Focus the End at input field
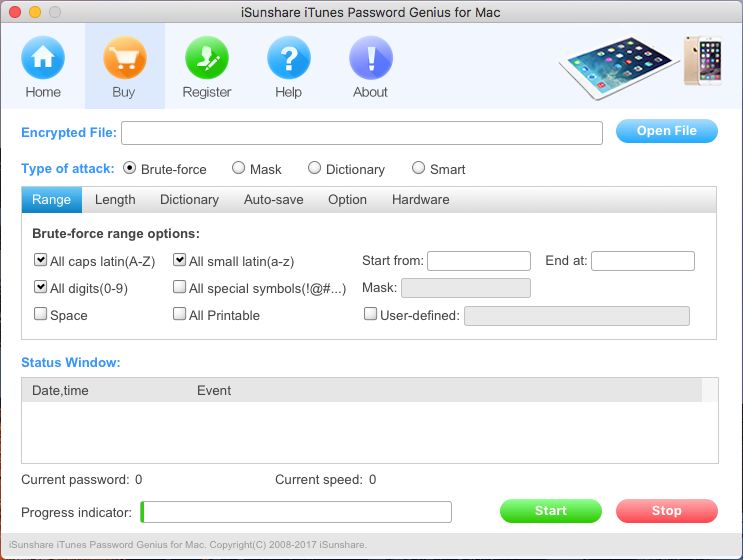This screenshot has height=560, width=743. click(x=643, y=261)
